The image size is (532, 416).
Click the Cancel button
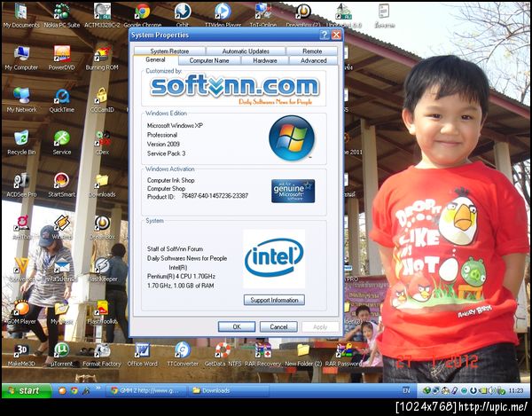coord(278,326)
